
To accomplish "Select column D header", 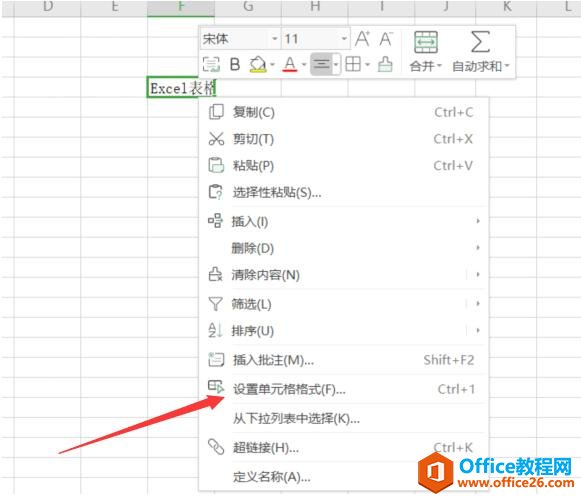I will pyautogui.click(x=47, y=7).
